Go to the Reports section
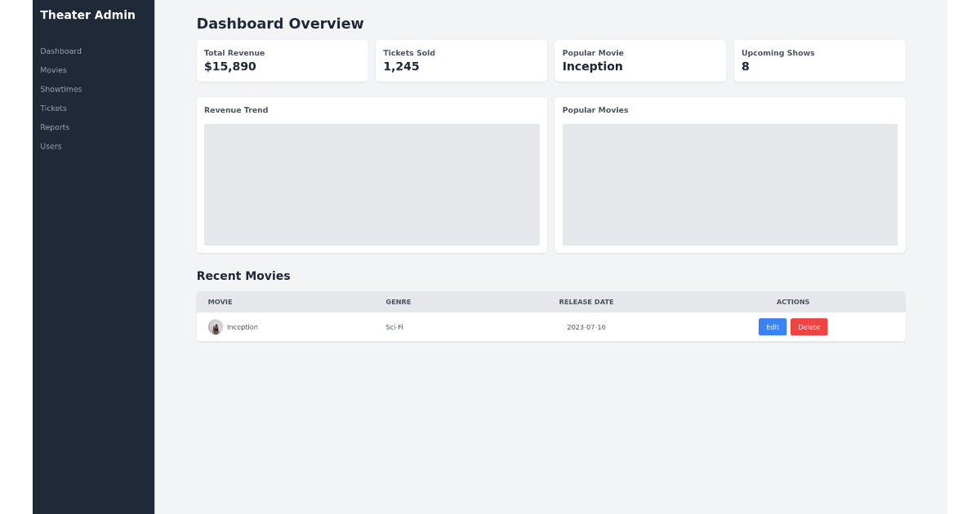The width and height of the screenshot is (980, 514). tap(55, 126)
